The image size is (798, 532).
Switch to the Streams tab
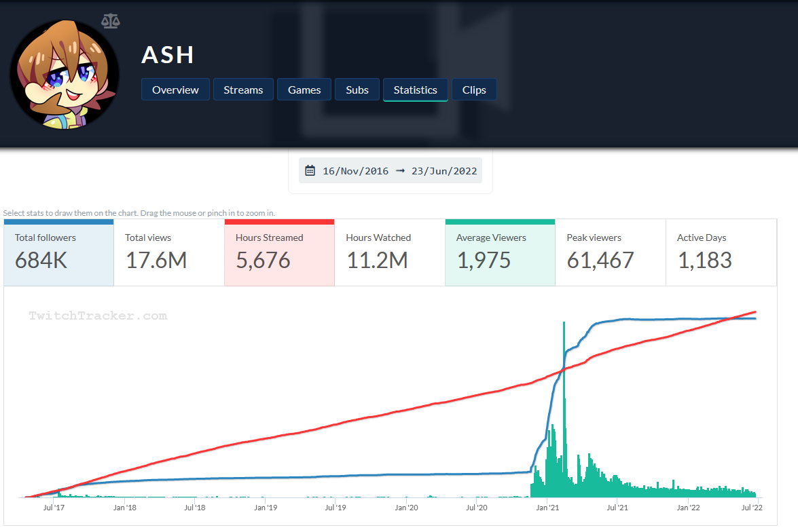pos(243,90)
